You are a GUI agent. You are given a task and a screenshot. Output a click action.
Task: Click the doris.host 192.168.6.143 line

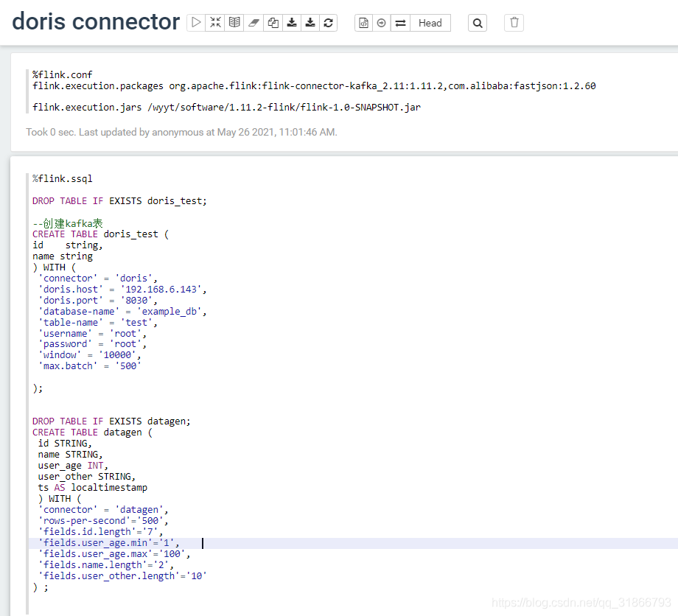122,289
